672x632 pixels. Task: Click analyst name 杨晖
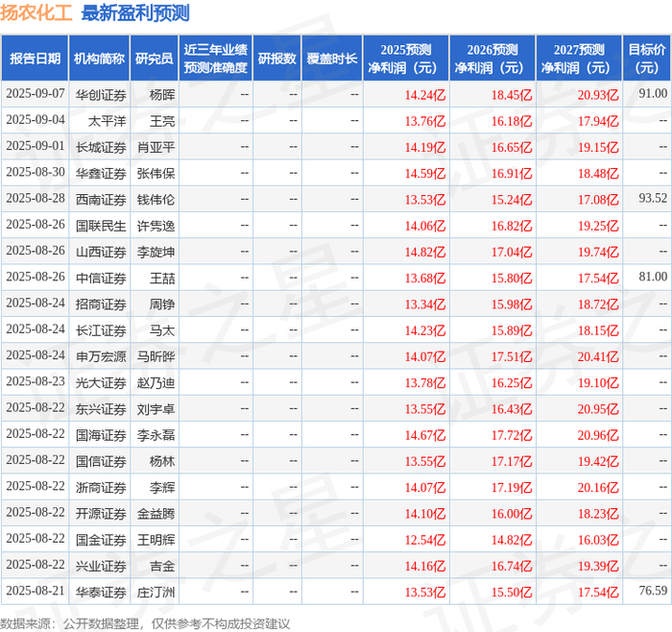162,95
